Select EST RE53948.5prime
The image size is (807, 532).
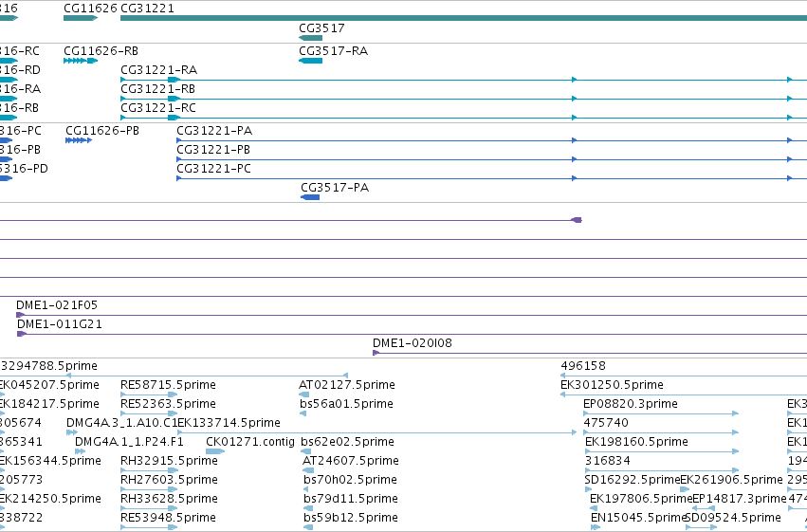(168, 518)
